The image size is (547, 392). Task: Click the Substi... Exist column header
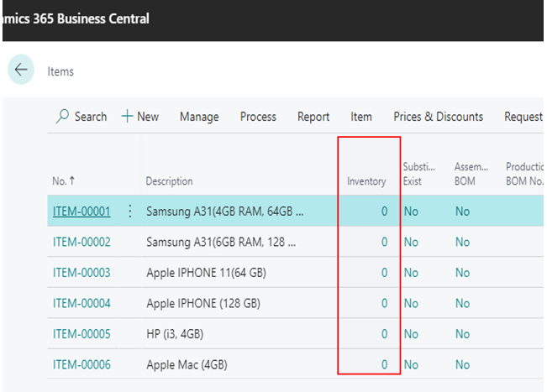(x=418, y=174)
